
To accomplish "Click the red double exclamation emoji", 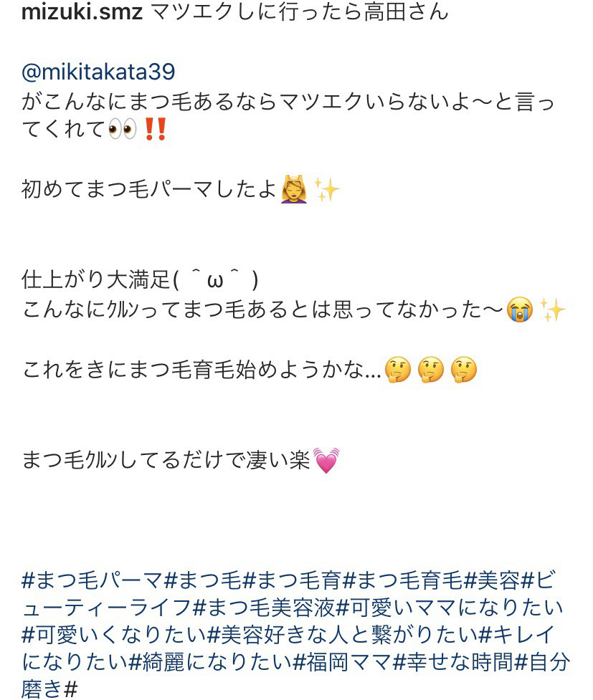I will (156, 130).
